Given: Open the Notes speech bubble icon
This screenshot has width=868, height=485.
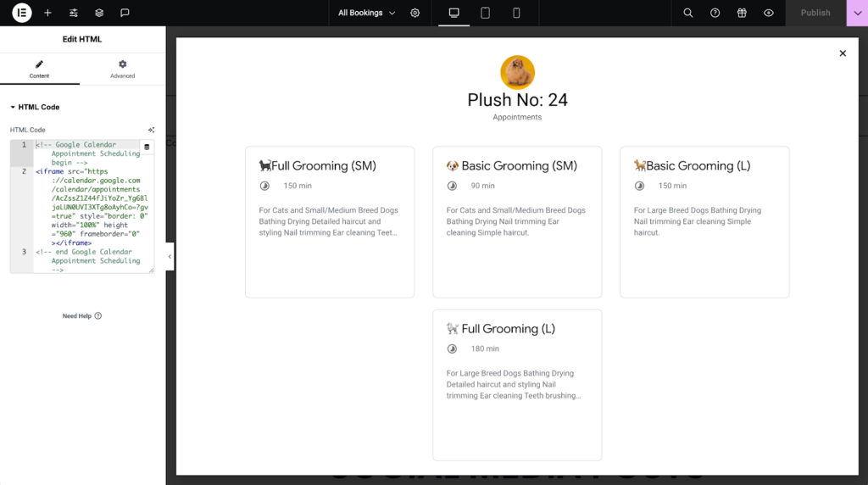Looking at the screenshot, I should point(125,13).
